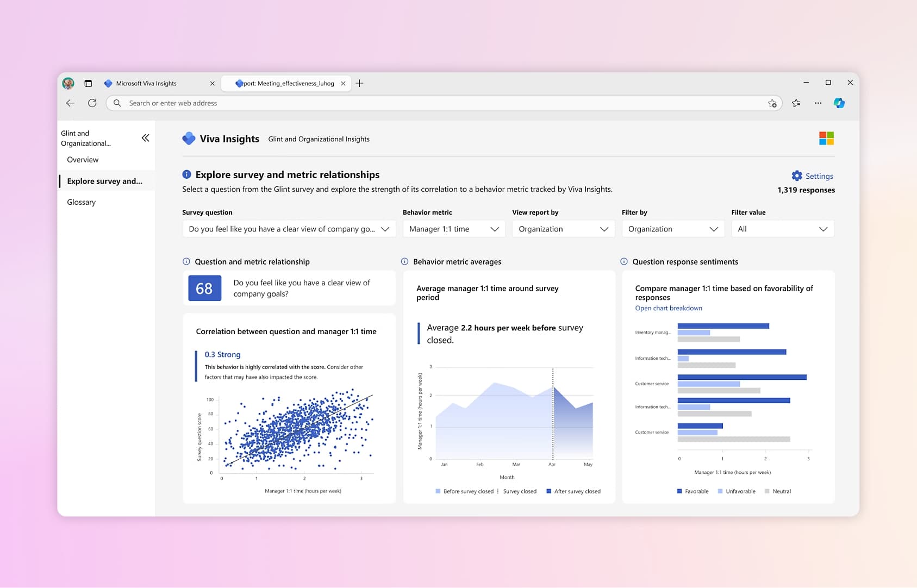Screen dimensions: 917x588
Task: Expand the Survey question dropdown
Action: pyautogui.click(x=289, y=229)
